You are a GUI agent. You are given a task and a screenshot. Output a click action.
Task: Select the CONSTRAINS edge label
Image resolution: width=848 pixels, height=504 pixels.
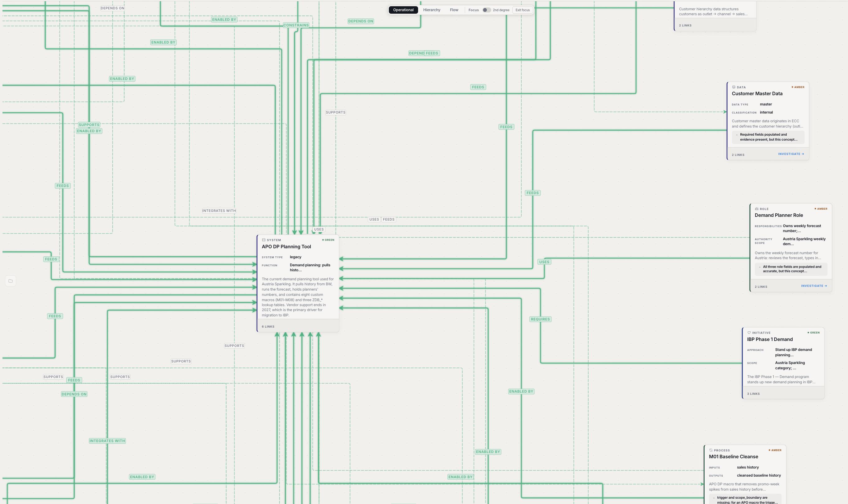pos(296,25)
